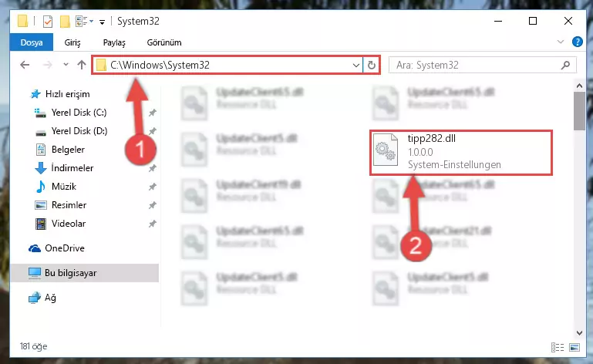Open the Dosya menu tab
593x364 pixels.
pyautogui.click(x=32, y=42)
